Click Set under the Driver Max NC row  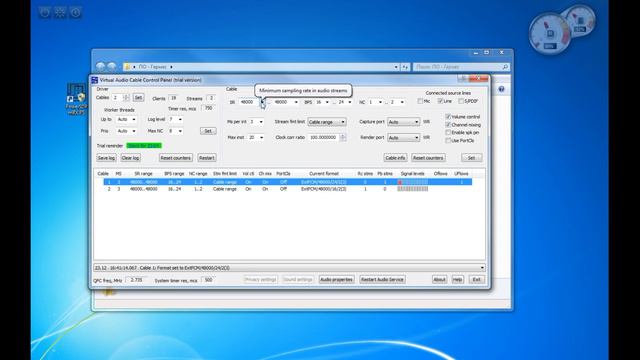[x=208, y=131]
